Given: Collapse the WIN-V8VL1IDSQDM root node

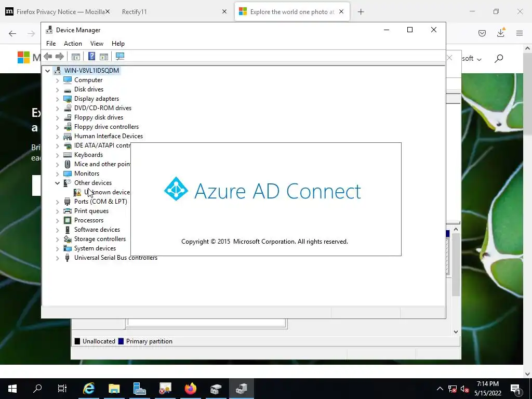Looking at the screenshot, I should coord(47,71).
